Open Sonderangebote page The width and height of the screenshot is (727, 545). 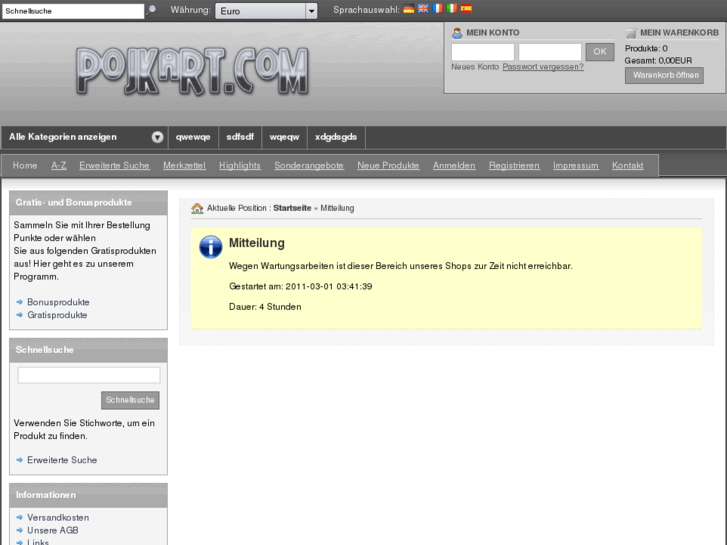click(x=309, y=166)
